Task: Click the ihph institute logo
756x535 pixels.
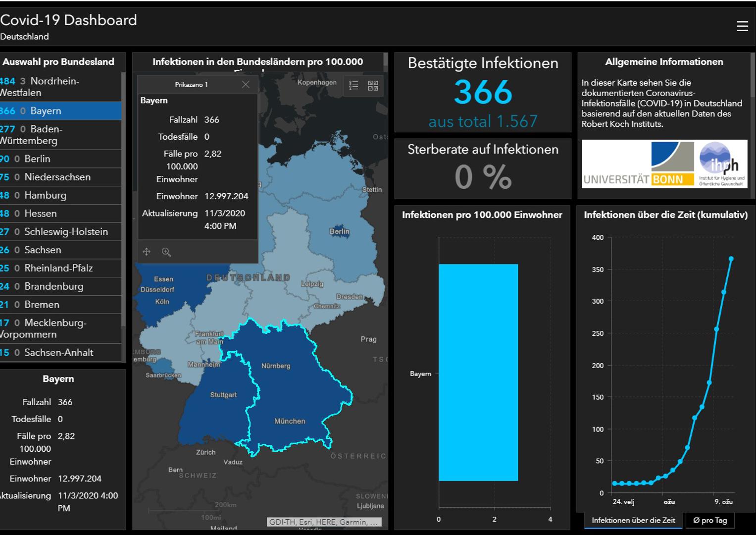Action: coord(721,164)
